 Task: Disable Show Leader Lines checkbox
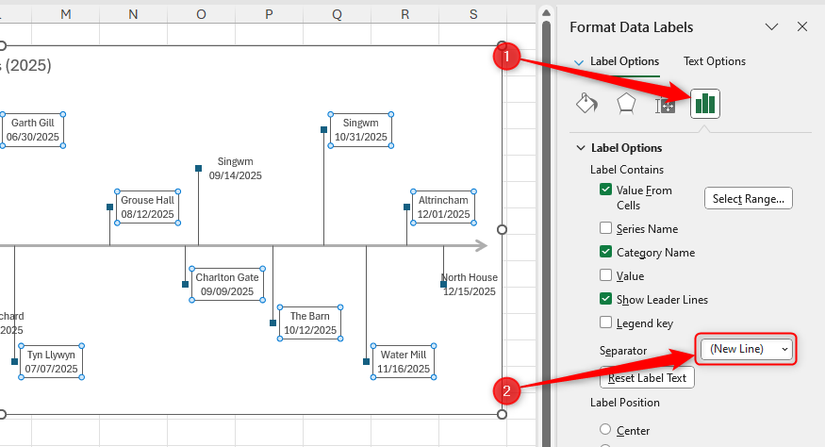click(x=606, y=299)
